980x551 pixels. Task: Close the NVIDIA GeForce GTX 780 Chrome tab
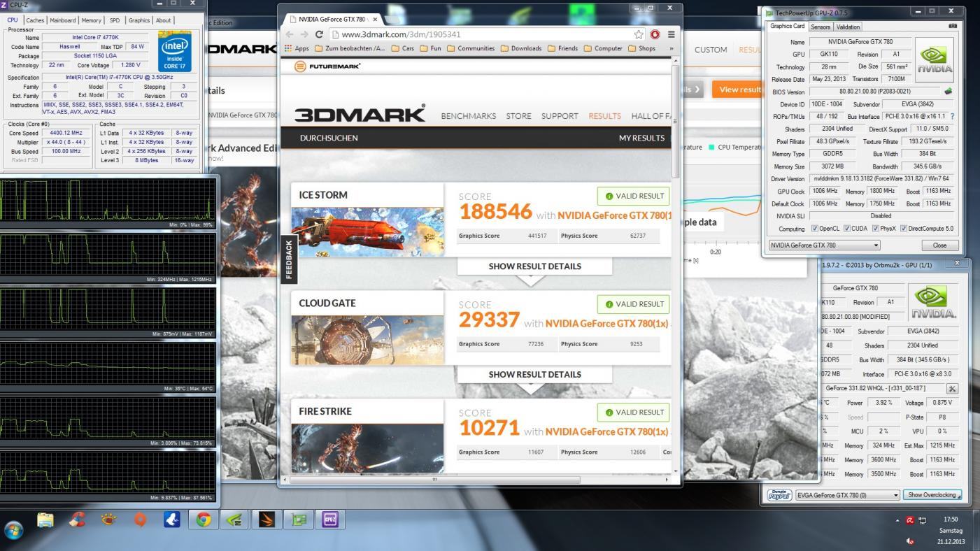coord(375,19)
